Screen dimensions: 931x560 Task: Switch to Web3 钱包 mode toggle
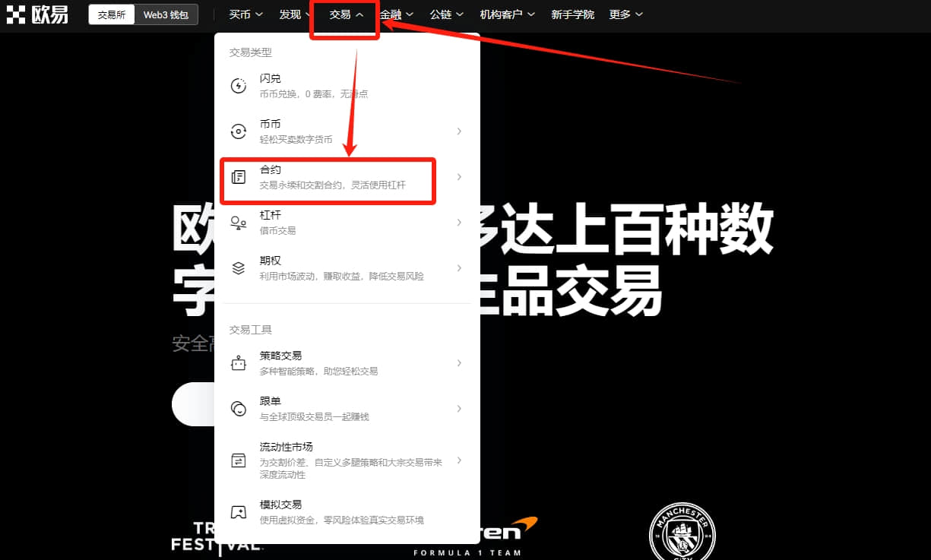[166, 14]
